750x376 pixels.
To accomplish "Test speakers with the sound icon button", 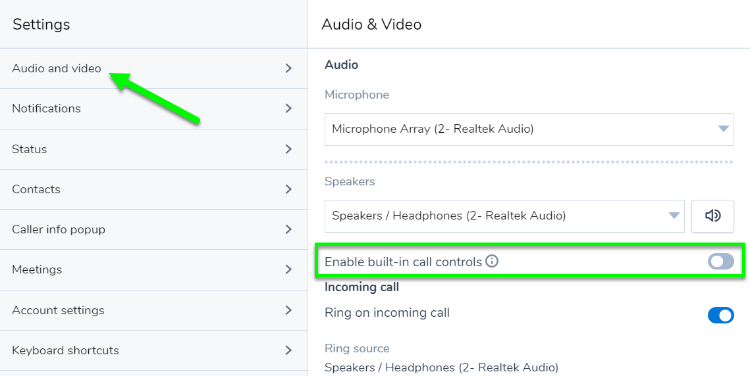I will coord(712,216).
